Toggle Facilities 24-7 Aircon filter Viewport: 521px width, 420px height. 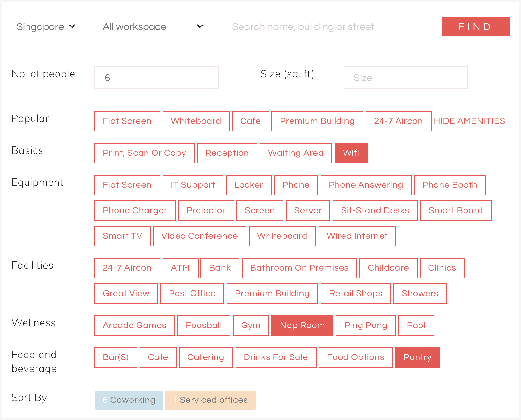pyautogui.click(x=127, y=268)
